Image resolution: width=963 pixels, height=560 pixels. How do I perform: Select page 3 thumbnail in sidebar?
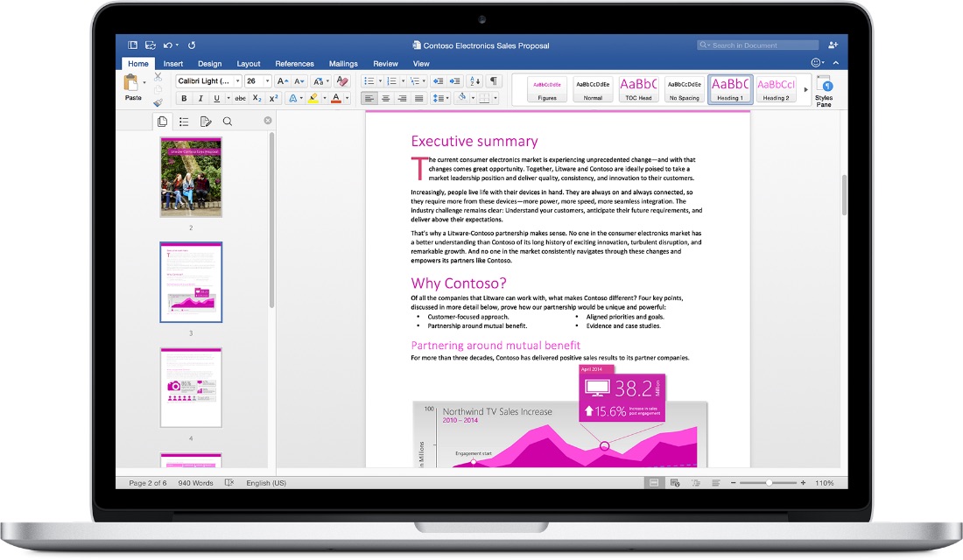coord(191,283)
